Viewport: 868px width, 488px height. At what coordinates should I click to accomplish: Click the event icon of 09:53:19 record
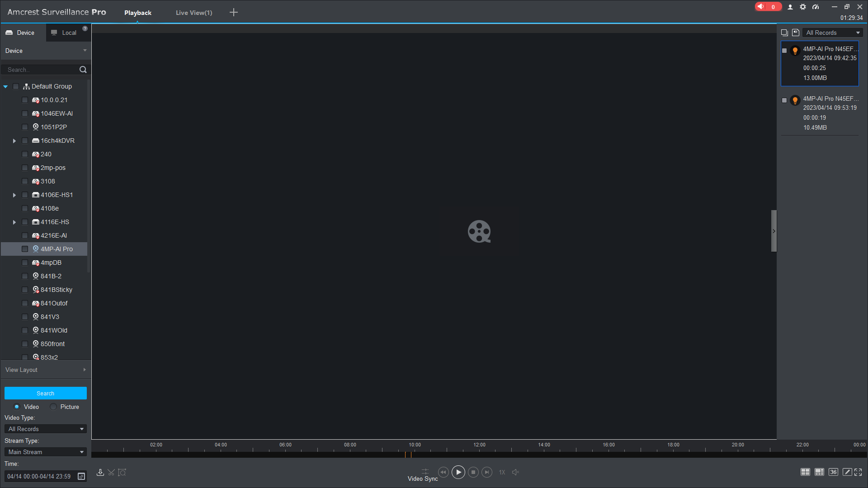(x=795, y=100)
